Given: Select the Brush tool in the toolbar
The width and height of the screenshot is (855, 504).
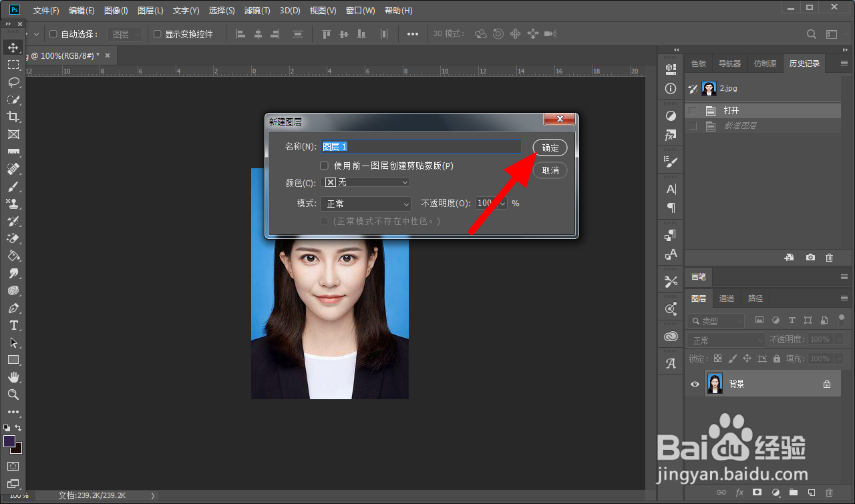Looking at the screenshot, I should (x=13, y=186).
